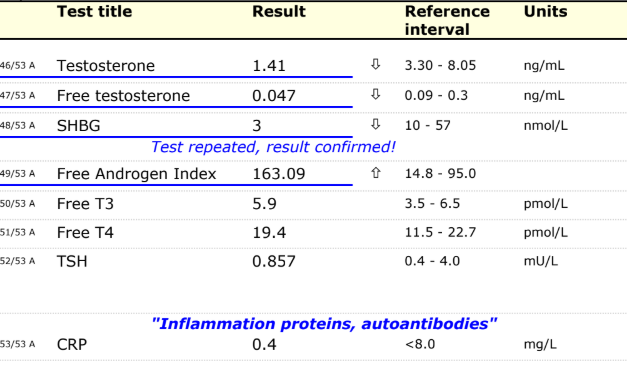This screenshot has width=627, height=378.
Task: Click the SHBG test name
Action: pos(78,126)
